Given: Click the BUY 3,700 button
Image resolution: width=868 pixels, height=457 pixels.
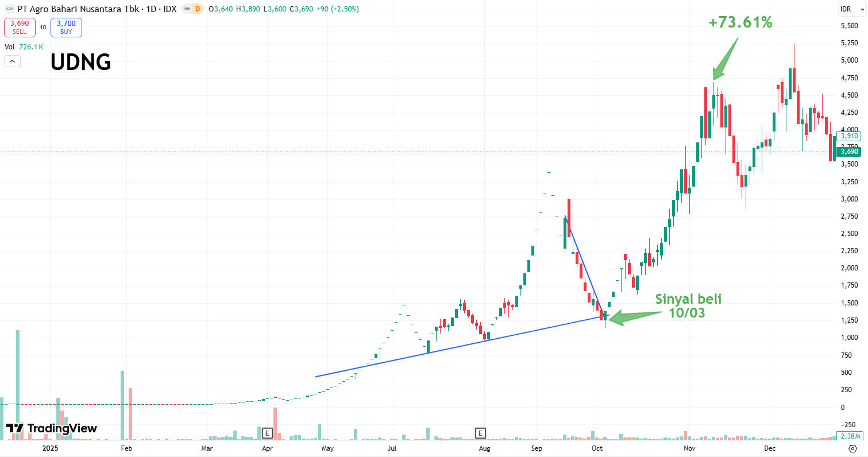Looking at the screenshot, I should (x=66, y=27).
